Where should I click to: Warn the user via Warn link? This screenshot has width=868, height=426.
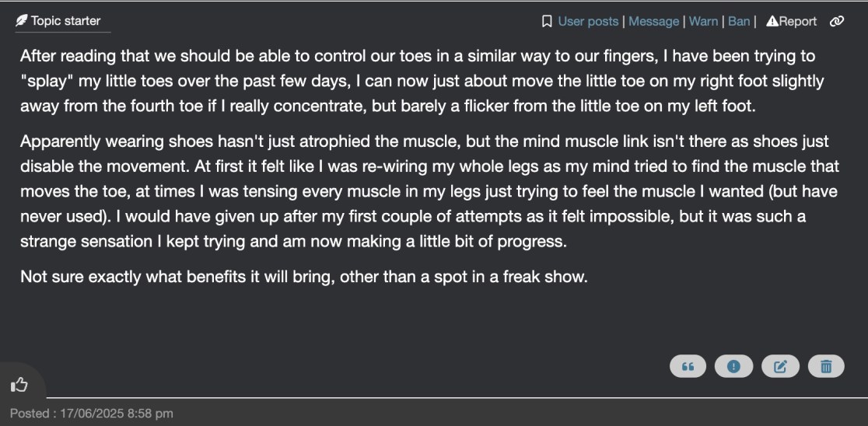tap(703, 22)
